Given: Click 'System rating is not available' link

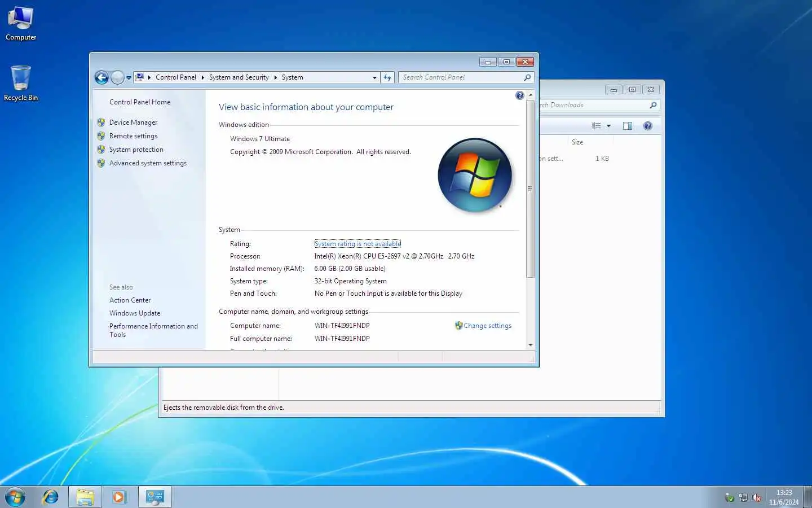Looking at the screenshot, I should pos(358,244).
